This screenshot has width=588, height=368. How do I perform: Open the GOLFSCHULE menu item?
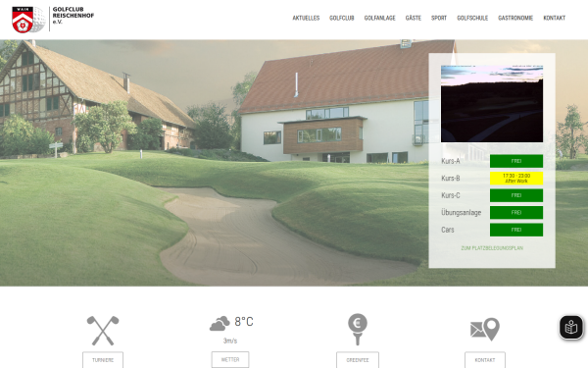[x=472, y=18]
